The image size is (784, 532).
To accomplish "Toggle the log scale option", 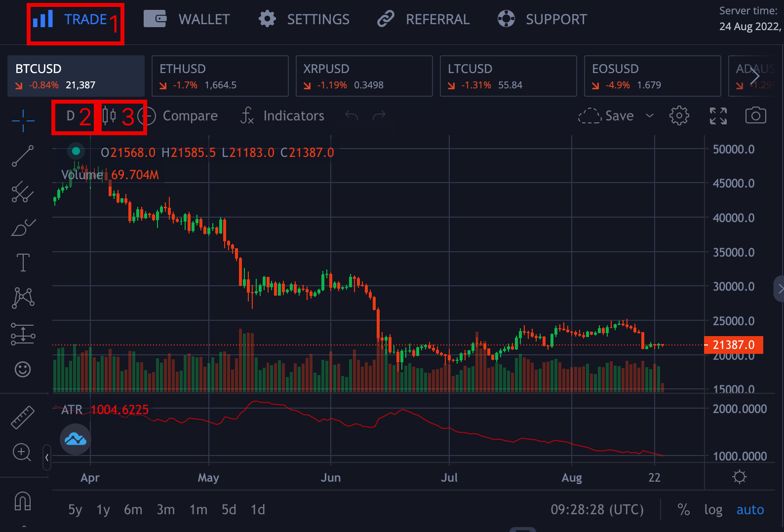I will 713,509.
